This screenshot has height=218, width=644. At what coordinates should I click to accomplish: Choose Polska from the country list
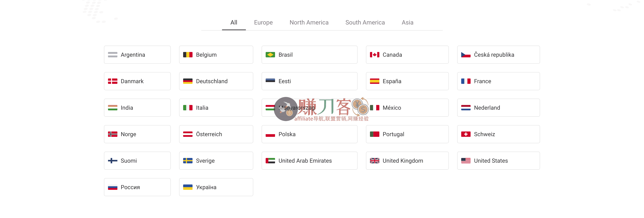309,134
